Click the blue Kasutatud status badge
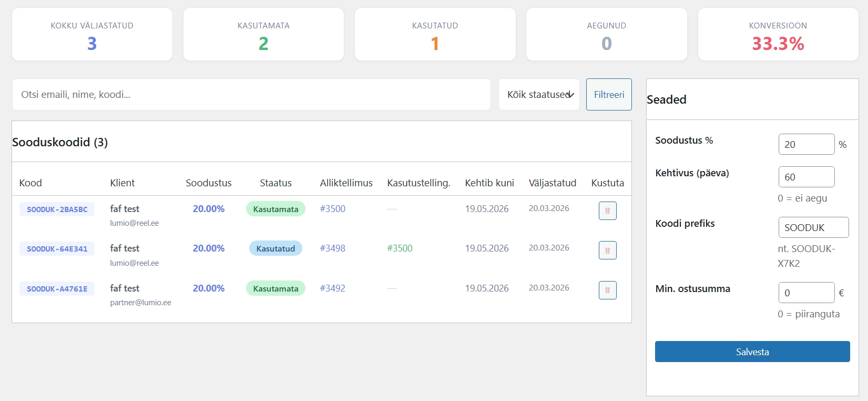Screen dimensions: 868x401 (x=275, y=248)
